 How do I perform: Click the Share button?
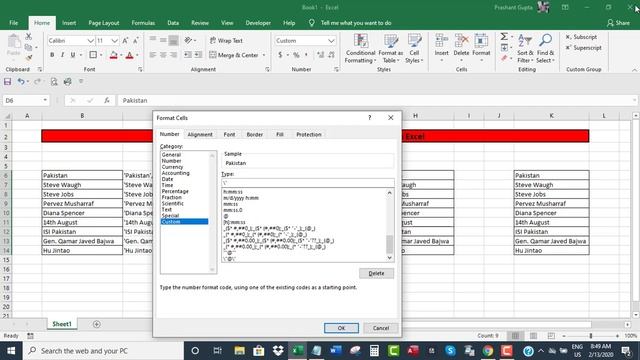618,23
